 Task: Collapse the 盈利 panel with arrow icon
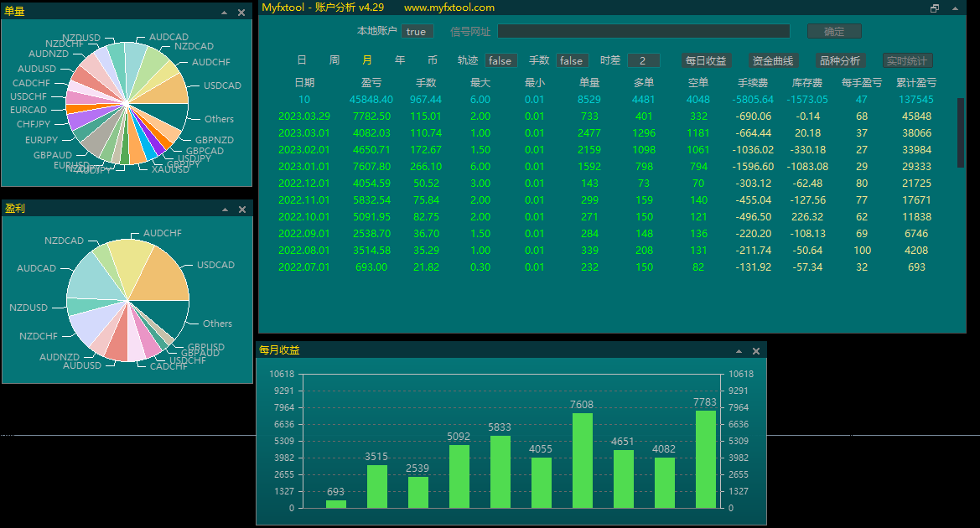click(225, 210)
